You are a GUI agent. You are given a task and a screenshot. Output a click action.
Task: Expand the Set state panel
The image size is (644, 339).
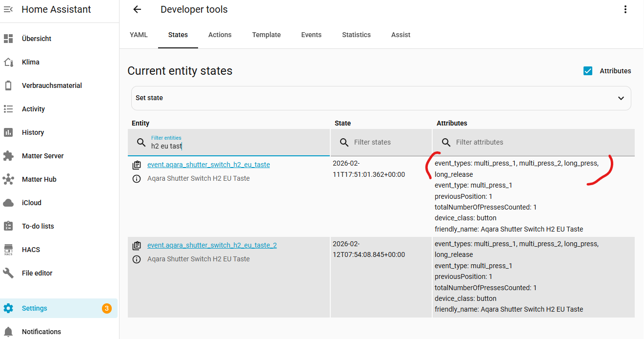click(x=381, y=98)
